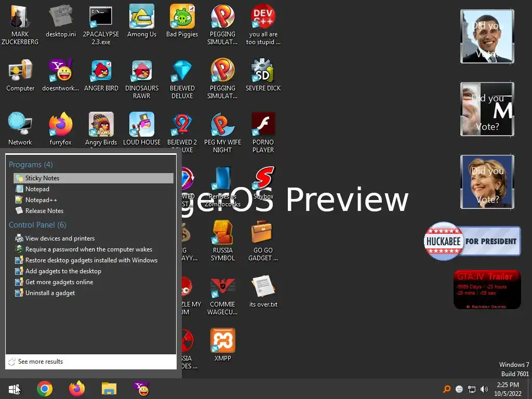Open Notepad from Programs results
This screenshot has width=532, height=399.
94,189
